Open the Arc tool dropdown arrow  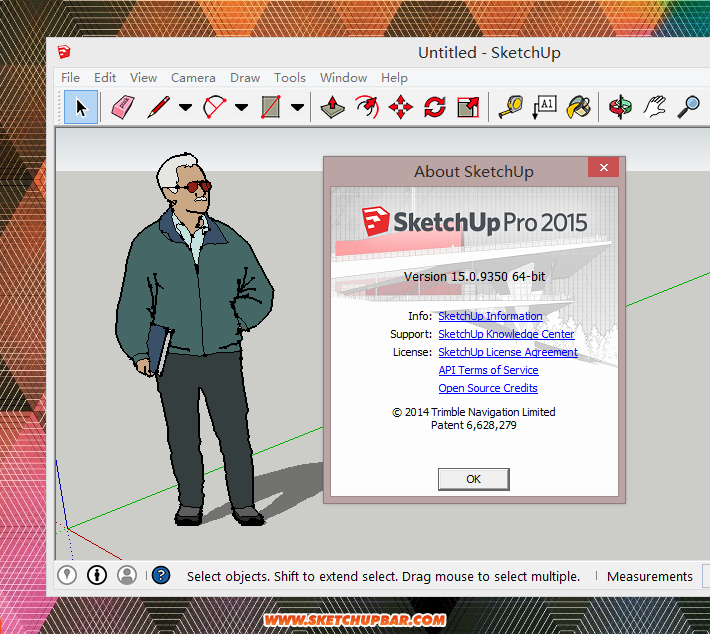click(x=241, y=107)
